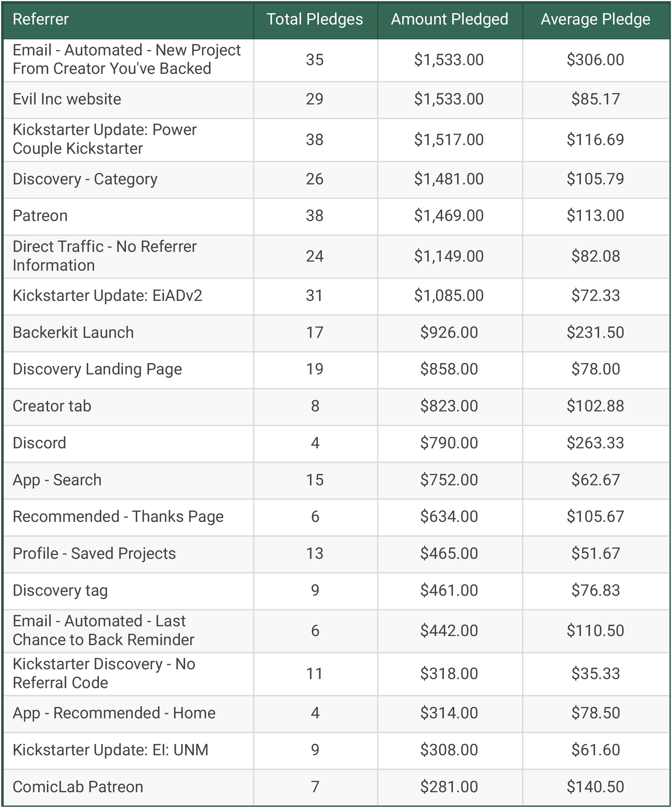Click the $306.00 average pledge value
This screenshot has height=808, width=672.
coord(595,60)
